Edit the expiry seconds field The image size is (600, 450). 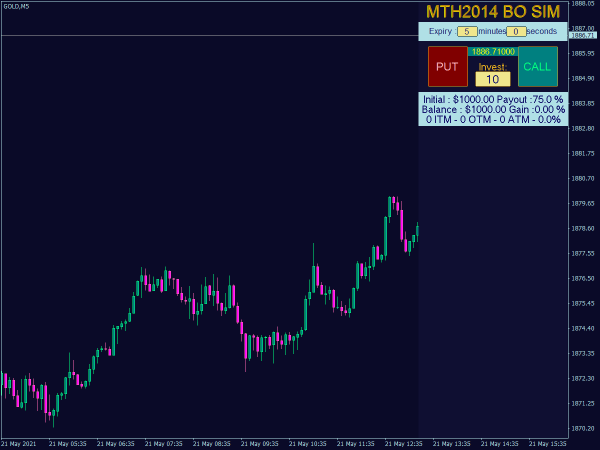(x=516, y=31)
